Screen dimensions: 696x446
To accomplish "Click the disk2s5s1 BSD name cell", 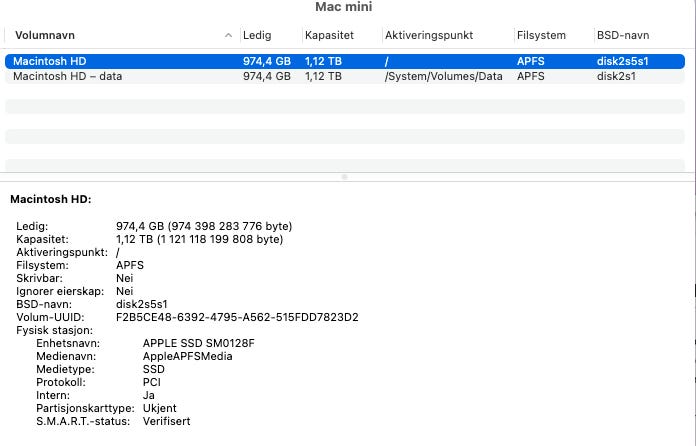I will point(622,61).
